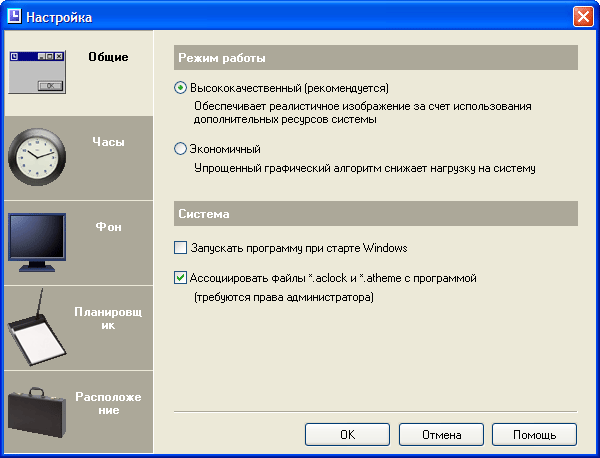Click the Настройка window title text
Screen dimensions: 600x458
[x=59, y=18]
